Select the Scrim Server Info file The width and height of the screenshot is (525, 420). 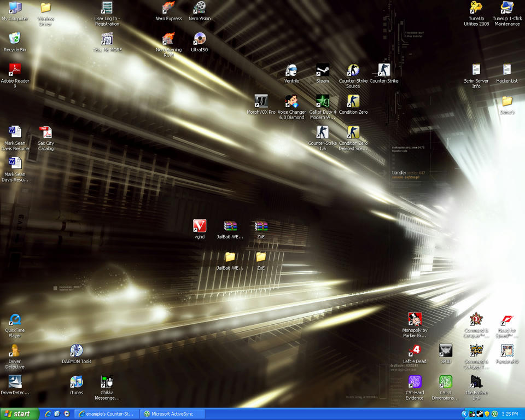[x=476, y=76]
